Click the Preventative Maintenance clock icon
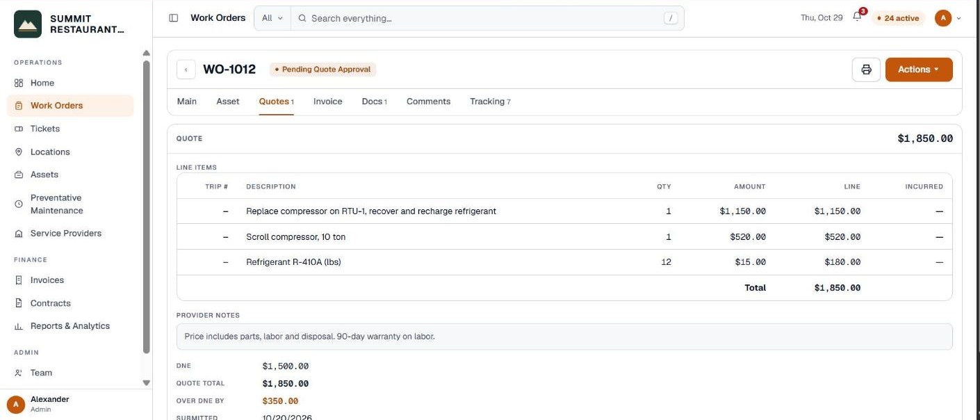The width and height of the screenshot is (980, 420). click(19, 204)
